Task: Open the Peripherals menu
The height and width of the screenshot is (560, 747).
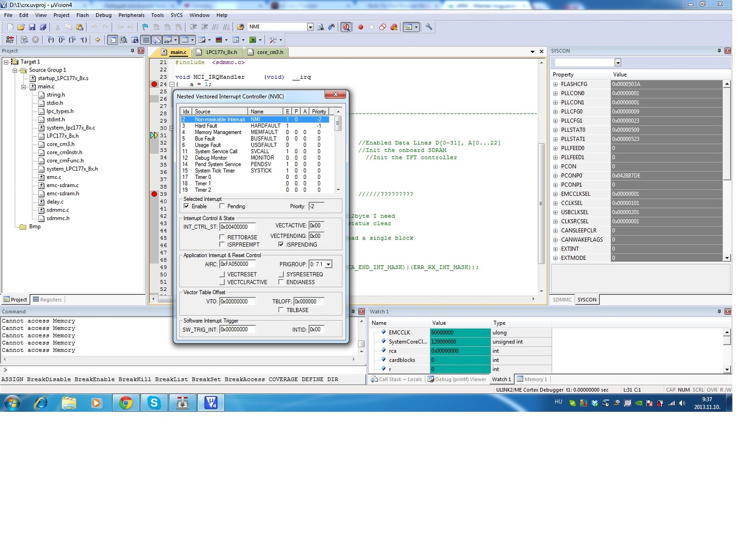Action: point(131,15)
